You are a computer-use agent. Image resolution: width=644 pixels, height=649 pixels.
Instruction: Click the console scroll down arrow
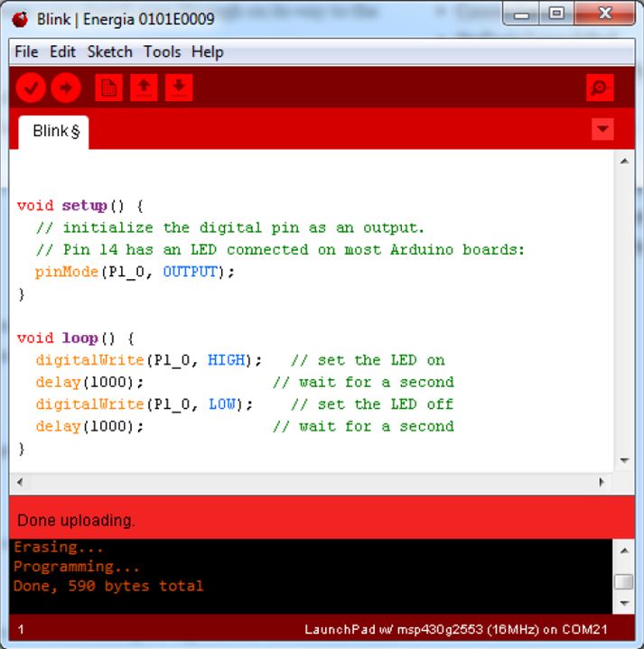(624, 603)
